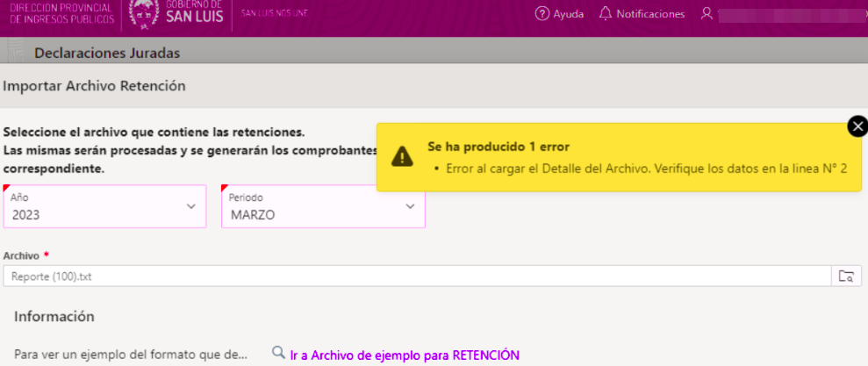Click the error detail about linea N° 2

point(647,169)
